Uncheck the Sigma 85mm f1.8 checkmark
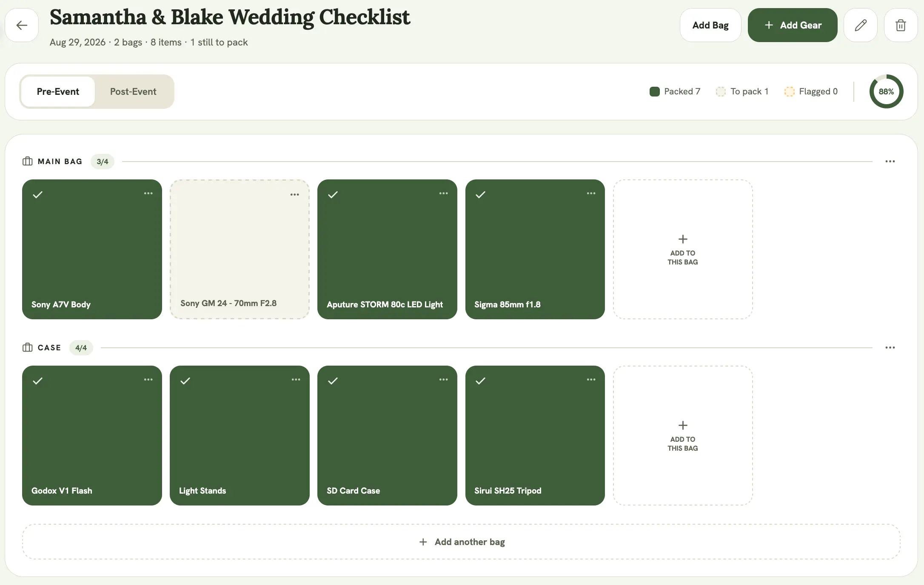Viewport: 924px width, 585px height. (481, 195)
